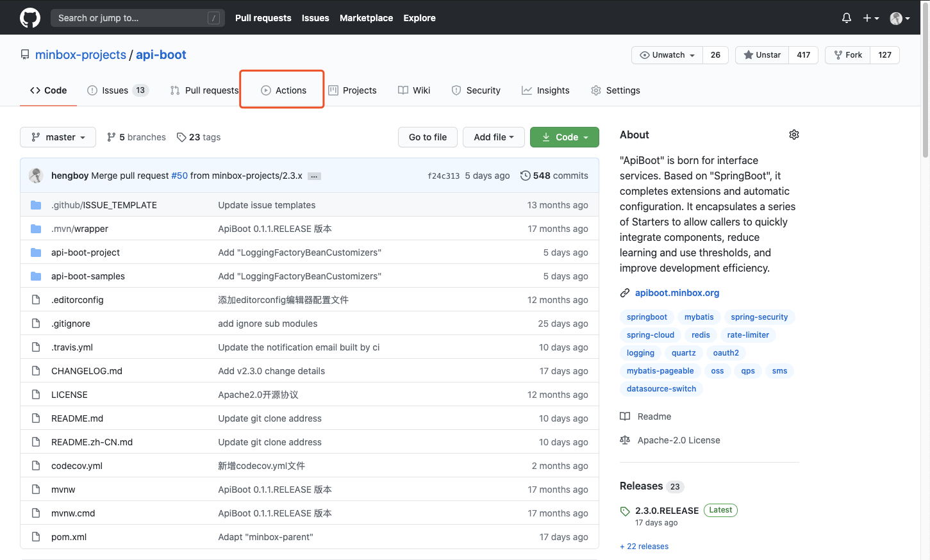
Task: Click the scale icon beside Apache-2.0 License
Action: pos(625,440)
